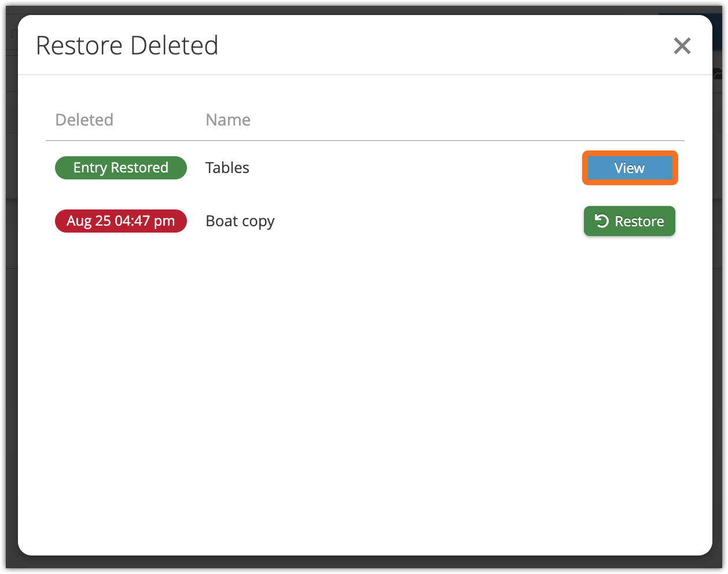728x574 pixels.
Task: Click the word Restore on the green button
Action: click(x=639, y=221)
